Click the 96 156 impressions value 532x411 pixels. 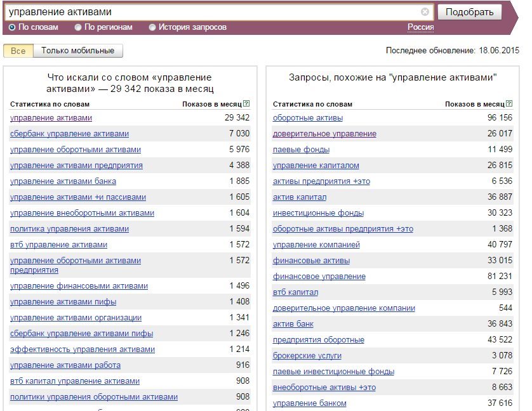click(500, 118)
